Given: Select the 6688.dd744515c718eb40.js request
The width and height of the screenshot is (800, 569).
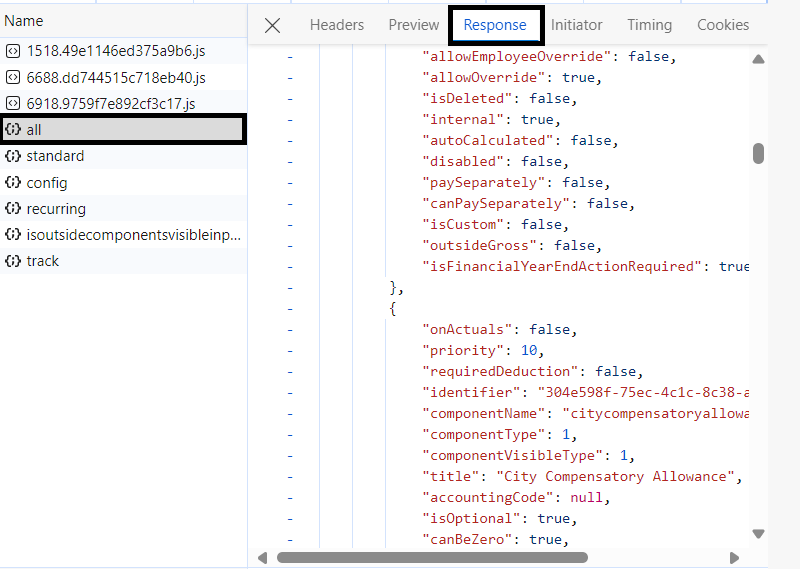Looking at the screenshot, I should tap(115, 77).
